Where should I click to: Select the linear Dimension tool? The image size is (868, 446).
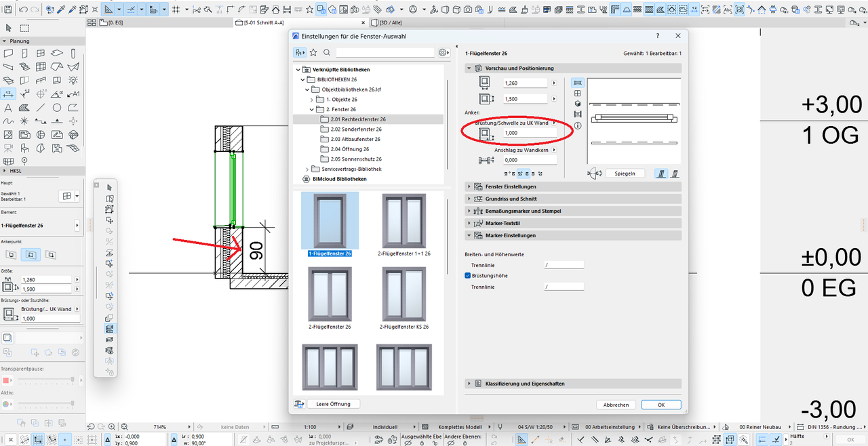[9, 94]
